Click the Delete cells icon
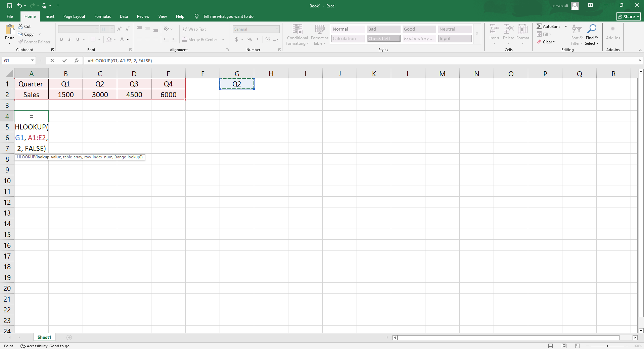The height and width of the screenshot is (349, 644). pyautogui.click(x=508, y=30)
